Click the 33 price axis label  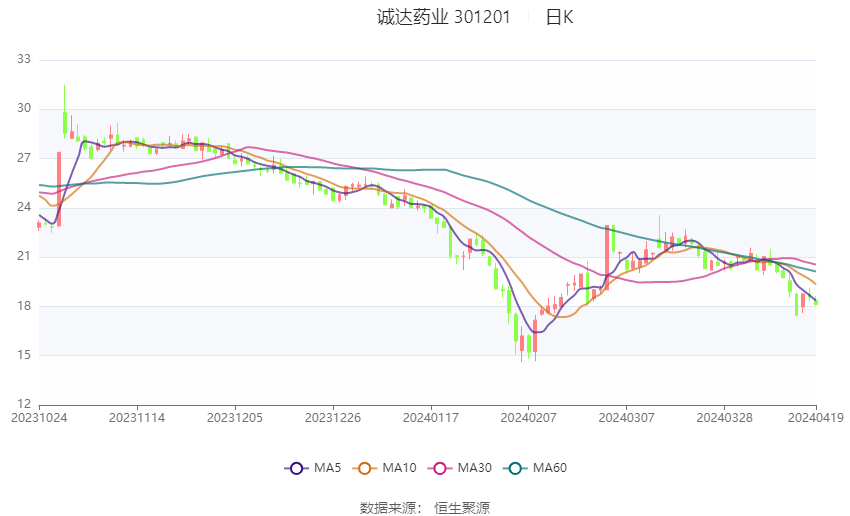(x=24, y=60)
